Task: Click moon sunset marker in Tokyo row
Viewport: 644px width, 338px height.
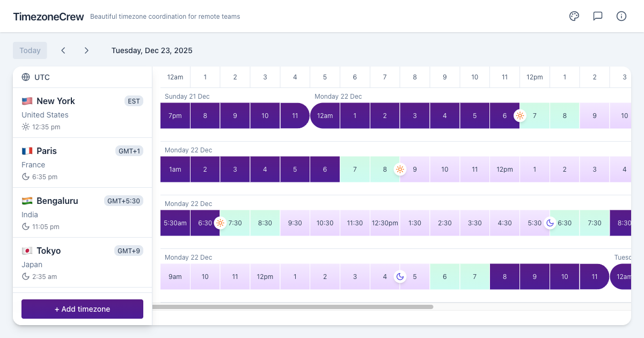Action: point(400,276)
